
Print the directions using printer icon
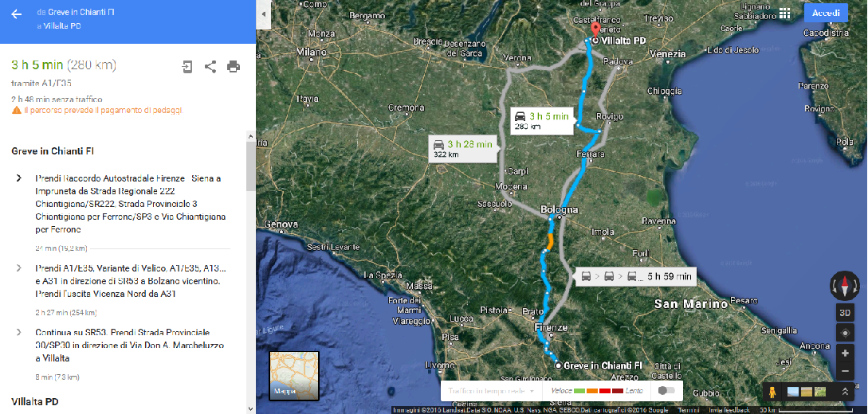(234, 67)
